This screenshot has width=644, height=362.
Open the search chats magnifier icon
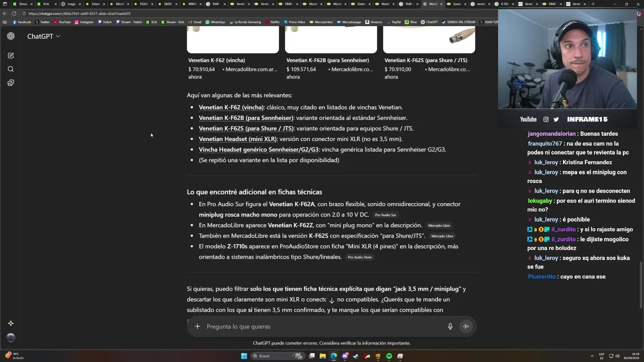coord(11,69)
